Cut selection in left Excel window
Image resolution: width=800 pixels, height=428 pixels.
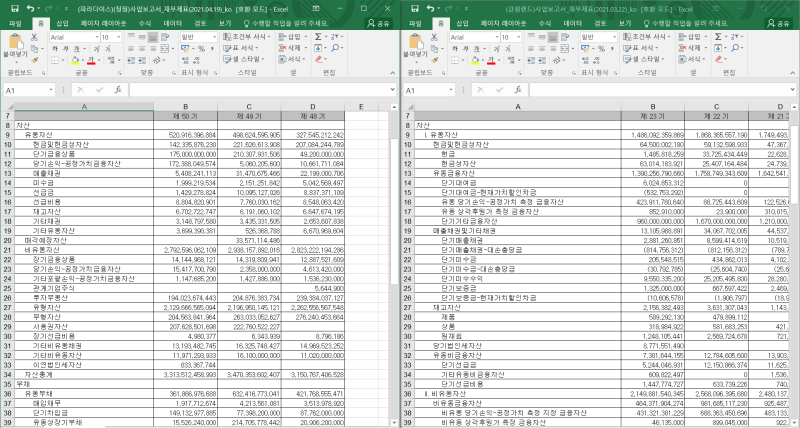click(x=34, y=37)
